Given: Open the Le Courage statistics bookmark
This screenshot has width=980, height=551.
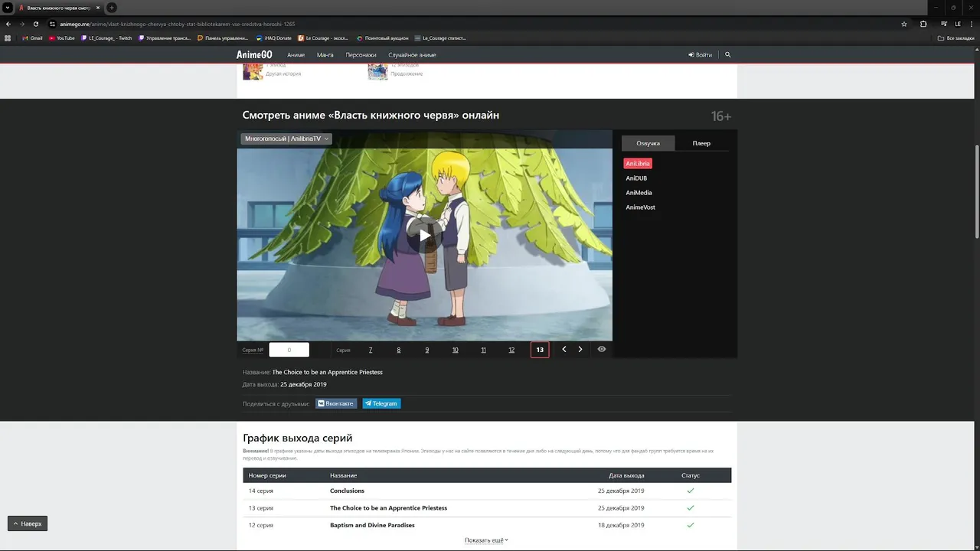Looking at the screenshot, I should click(440, 37).
